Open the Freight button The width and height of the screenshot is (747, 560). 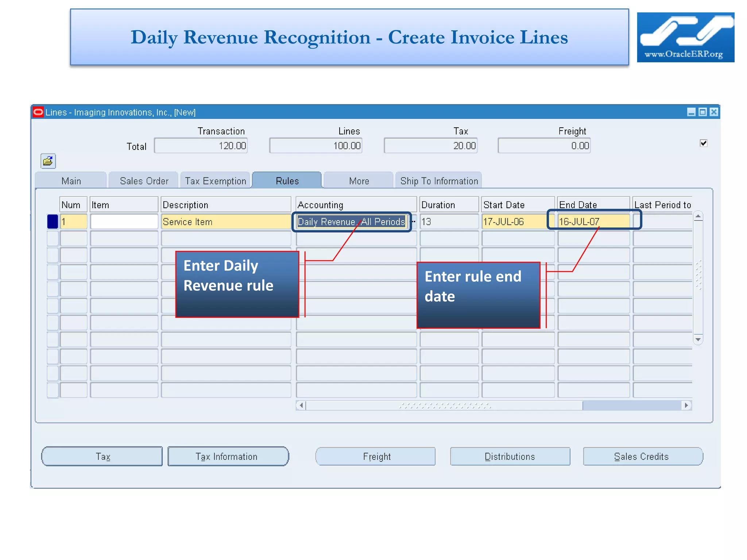[x=376, y=456]
